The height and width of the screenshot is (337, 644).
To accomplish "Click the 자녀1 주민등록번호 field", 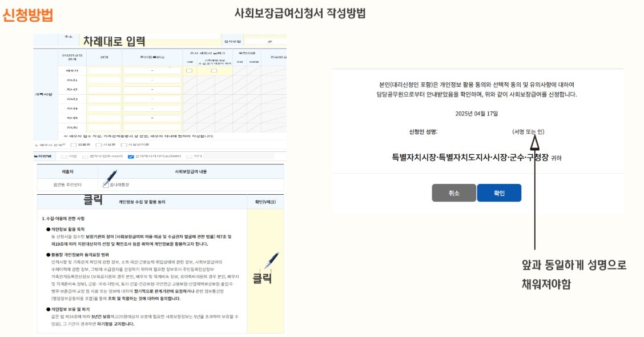I will point(151,79).
